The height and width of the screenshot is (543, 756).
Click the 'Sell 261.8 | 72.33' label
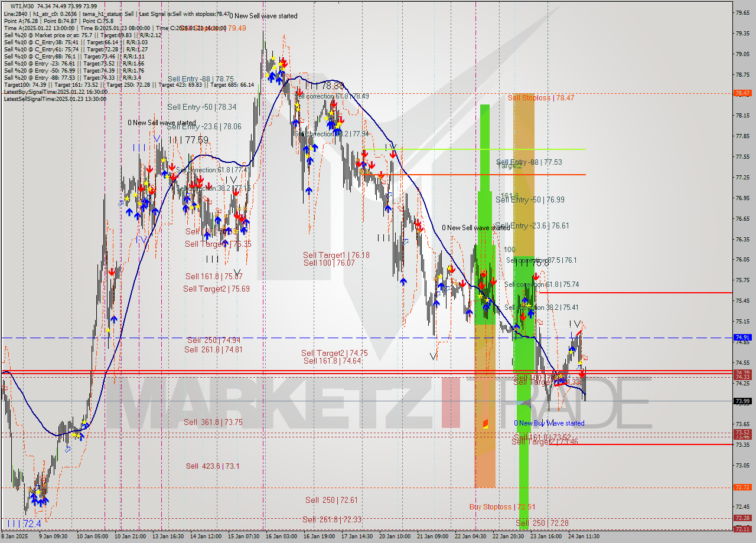[x=331, y=519]
